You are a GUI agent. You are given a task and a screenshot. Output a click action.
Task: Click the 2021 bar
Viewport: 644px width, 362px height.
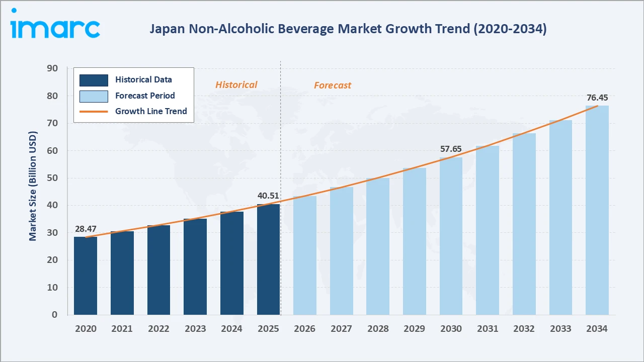[x=122, y=273]
